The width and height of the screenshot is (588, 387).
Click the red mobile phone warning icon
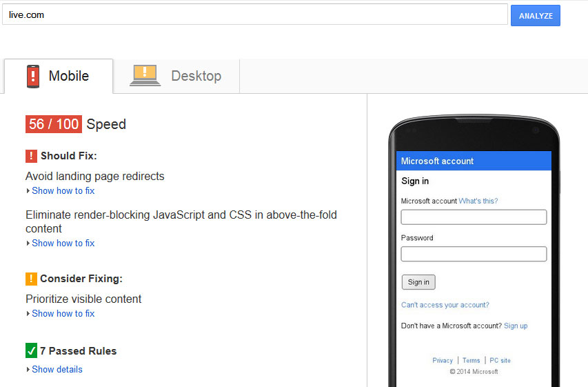coord(33,76)
